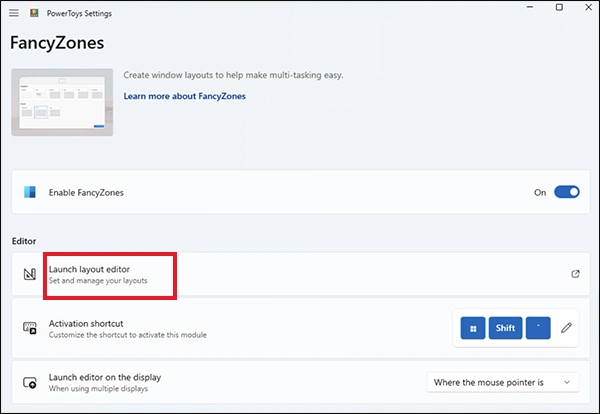
Task: Click 'Customize the shortcut to activate this module'
Action: click(x=127, y=335)
